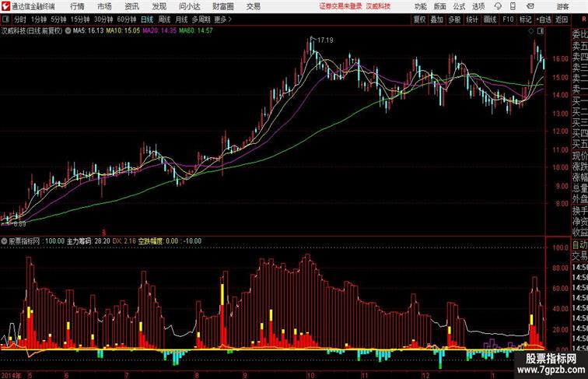The image size is (588, 379).
Task: Click the 汉威科技(日线 前复权) chart title
Action: coord(32,31)
